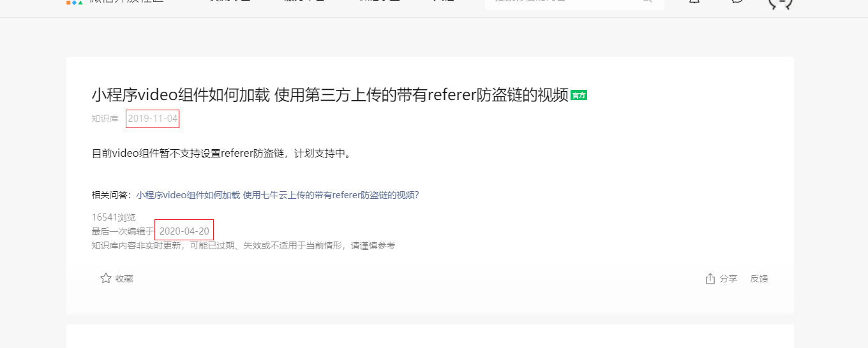Click the 16541浏览 view count
Viewport: 868px width, 348px height.
(x=114, y=217)
